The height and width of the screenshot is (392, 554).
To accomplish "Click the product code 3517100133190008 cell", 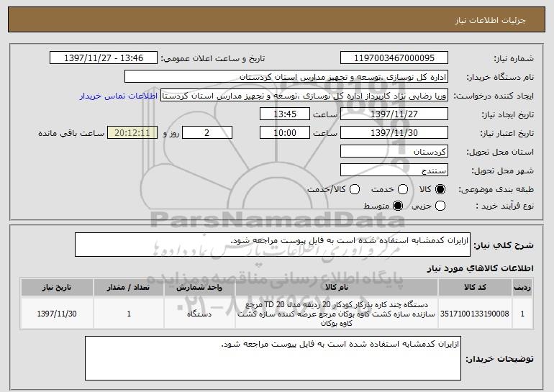I will click(x=475, y=314).
